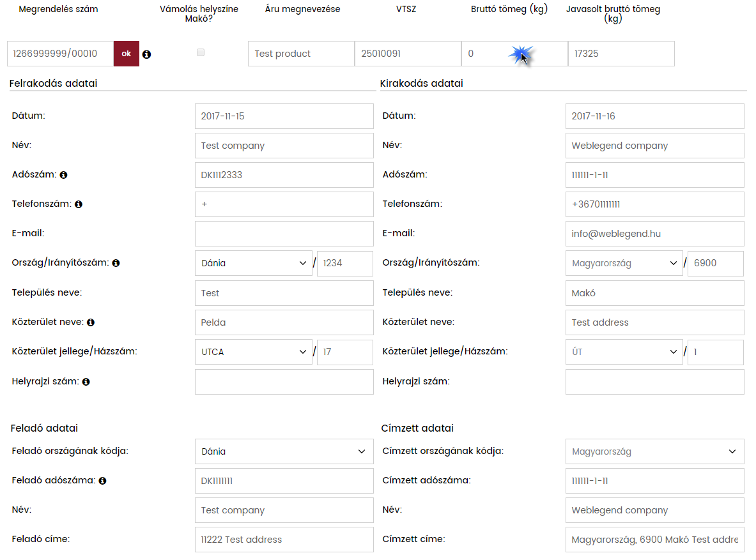Open the loading street type dropdown UTCA
This screenshot has width=756, height=560.
tap(253, 352)
